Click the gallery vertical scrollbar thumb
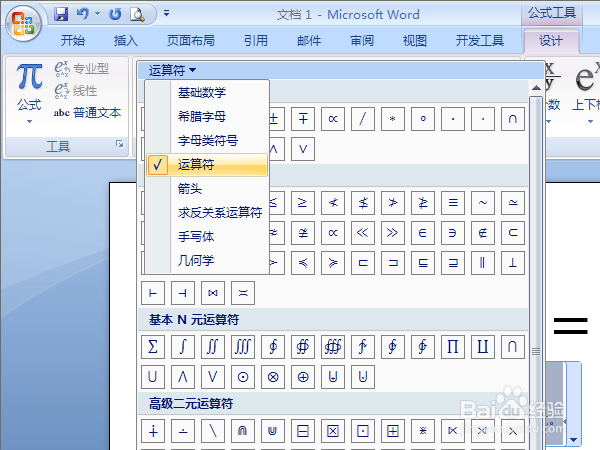 [536, 273]
